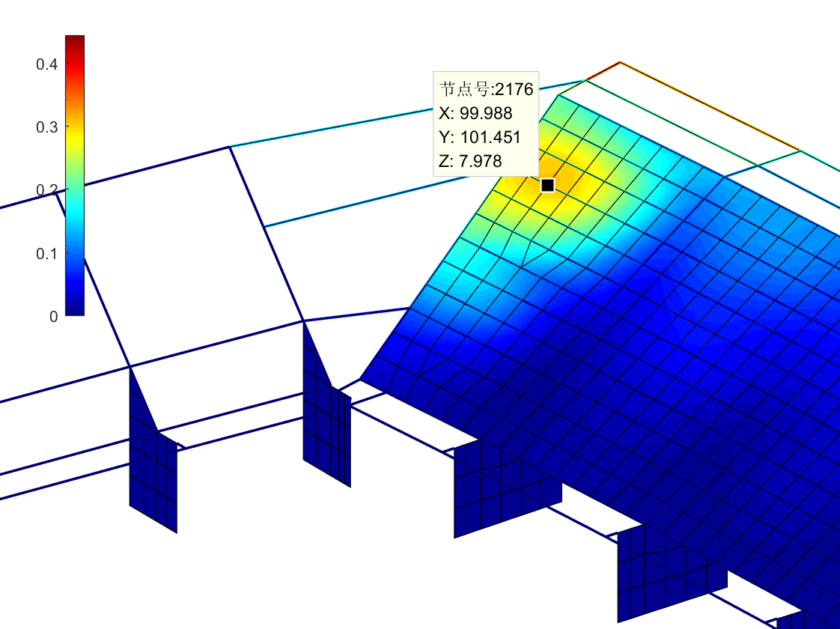Click the black data cursor marker
The width and height of the screenshot is (840, 629).
pos(547,186)
